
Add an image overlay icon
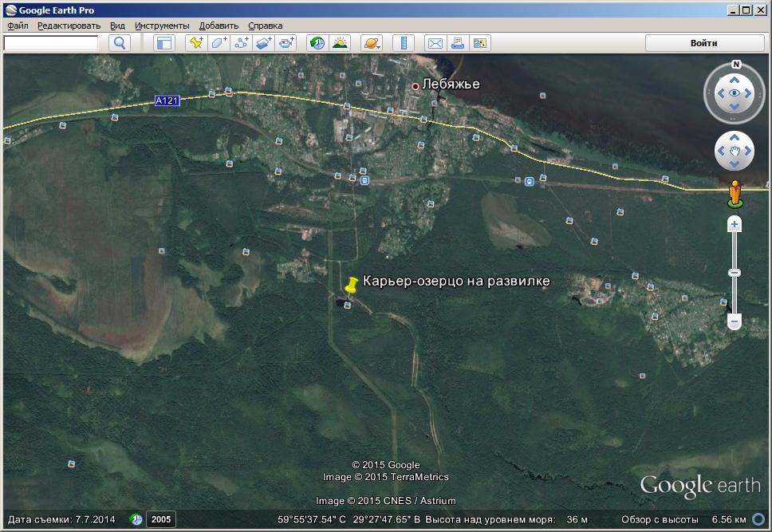pyautogui.click(x=264, y=43)
